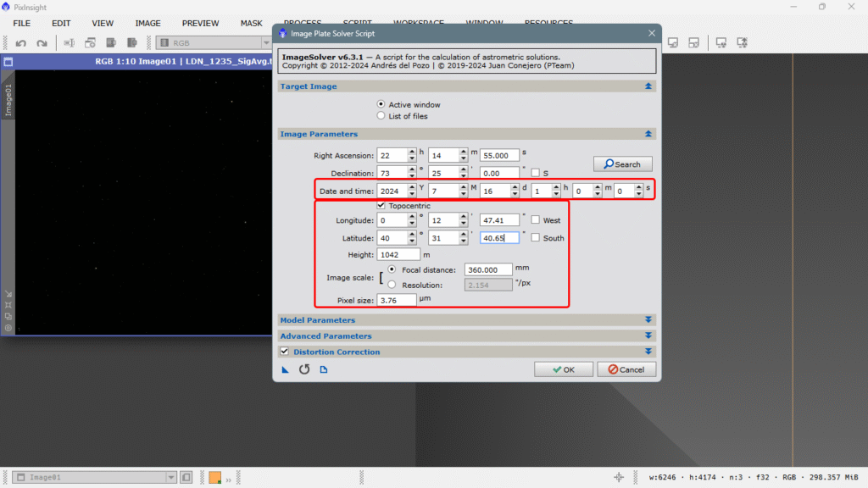Open the PREVIEW menu
This screenshot has height=488, width=868.
(x=200, y=23)
